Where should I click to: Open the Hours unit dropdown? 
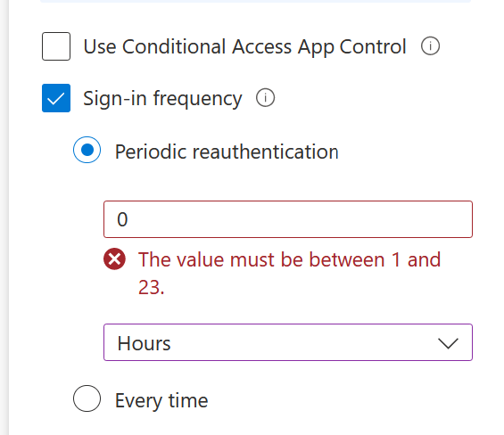(288, 342)
